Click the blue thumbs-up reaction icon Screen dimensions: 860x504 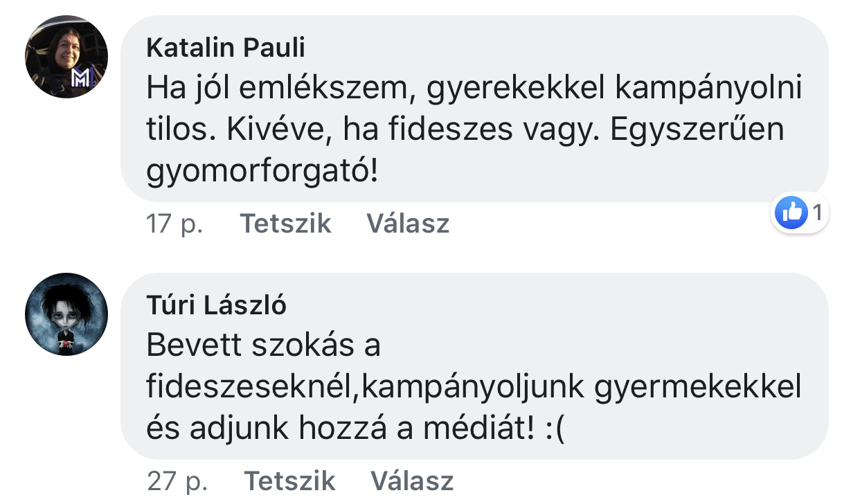791,213
